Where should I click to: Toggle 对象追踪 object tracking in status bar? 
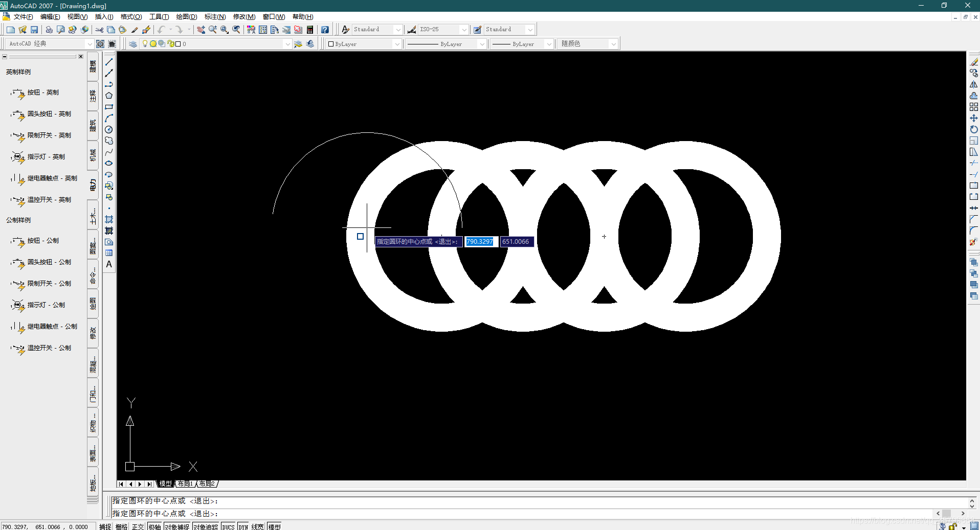[x=206, y=526]
